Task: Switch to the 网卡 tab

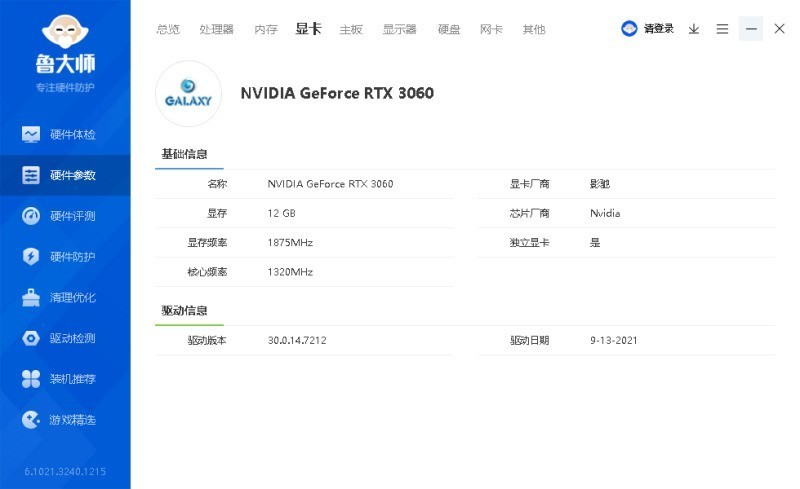Action: pyautogui.click(x=491, y=30)
